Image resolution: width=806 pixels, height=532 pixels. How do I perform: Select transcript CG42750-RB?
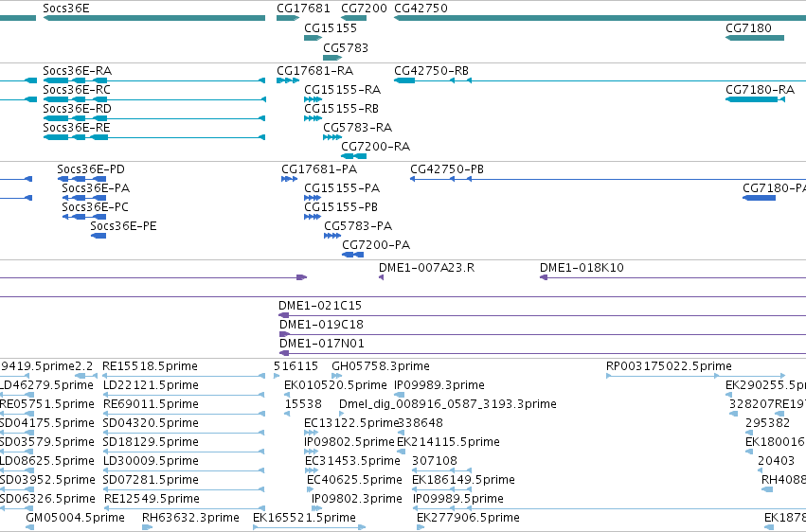[600, 80]
